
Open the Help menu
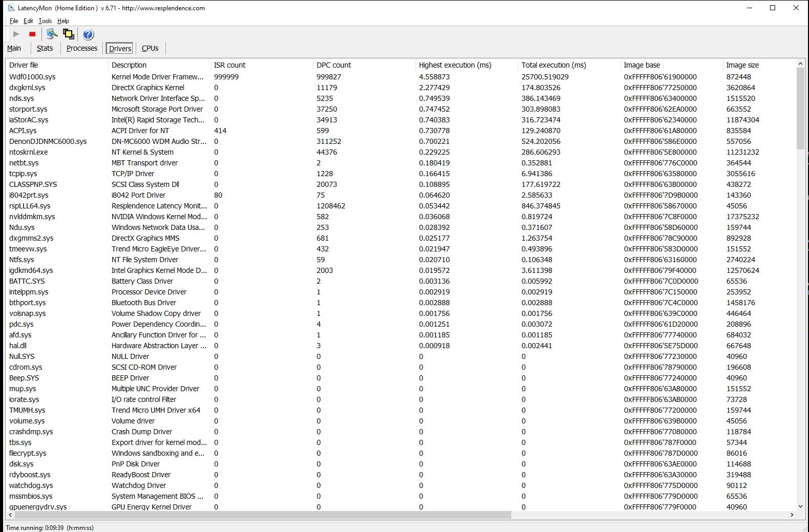(x=63, y=21)
